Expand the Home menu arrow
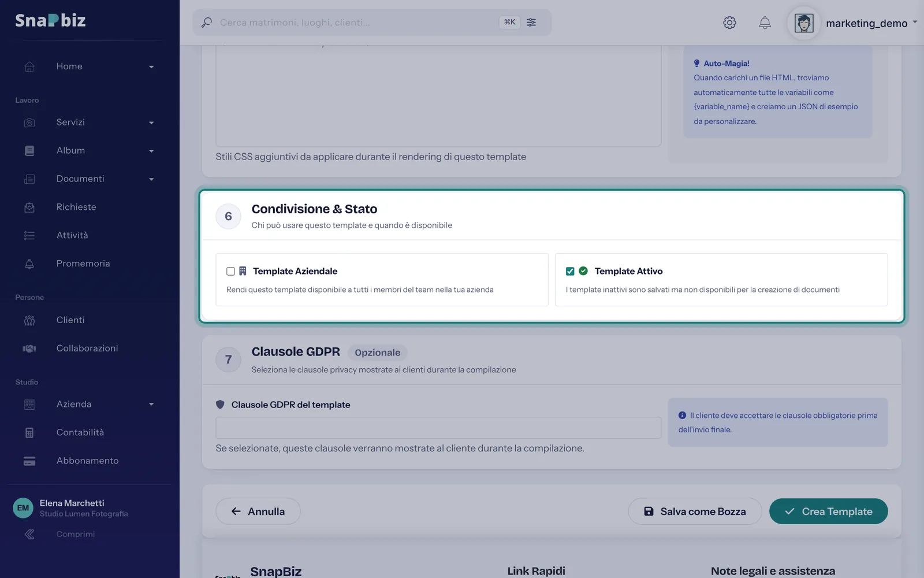The width and height of the screenshot is (924, 578). tap(151, 67)
